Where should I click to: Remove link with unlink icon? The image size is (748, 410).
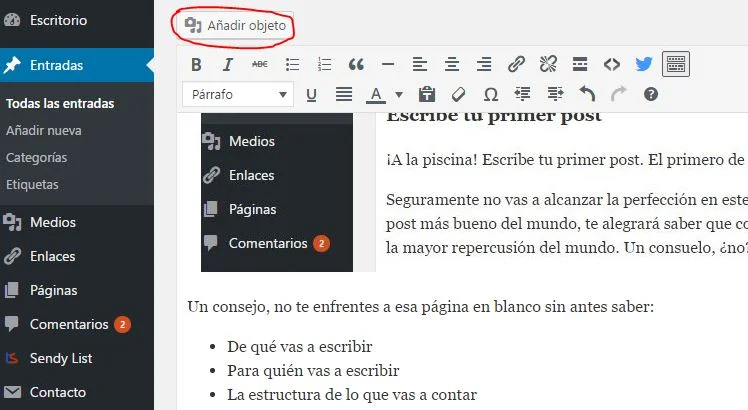pos(548,64)
